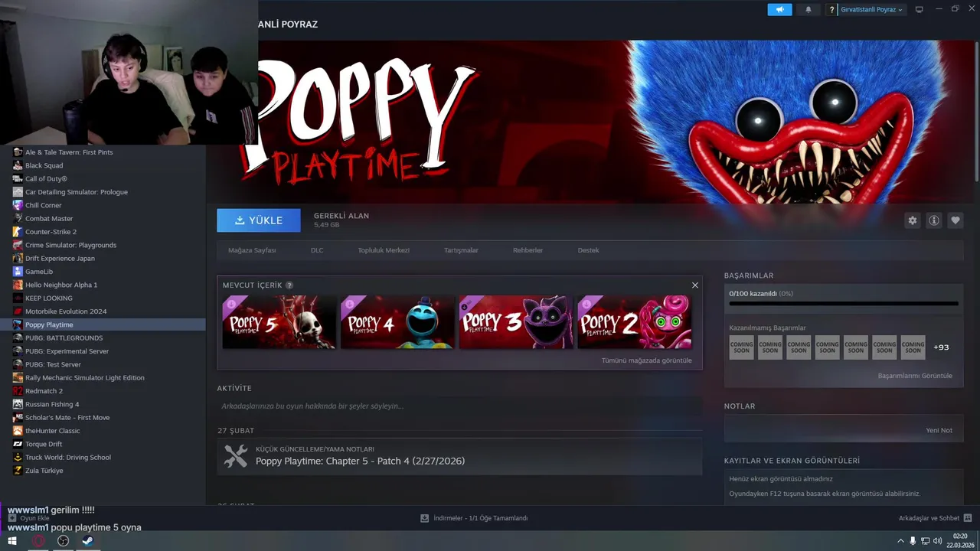
Task: Click the blue YÜKLE install button
Action: click(x=259, y=220)
